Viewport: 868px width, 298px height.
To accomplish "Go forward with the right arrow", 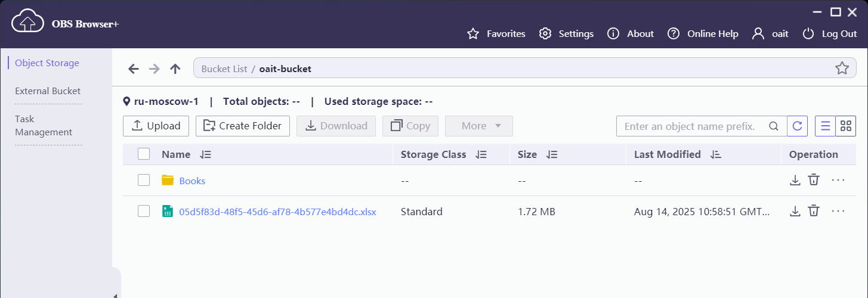I will (155, 69).
